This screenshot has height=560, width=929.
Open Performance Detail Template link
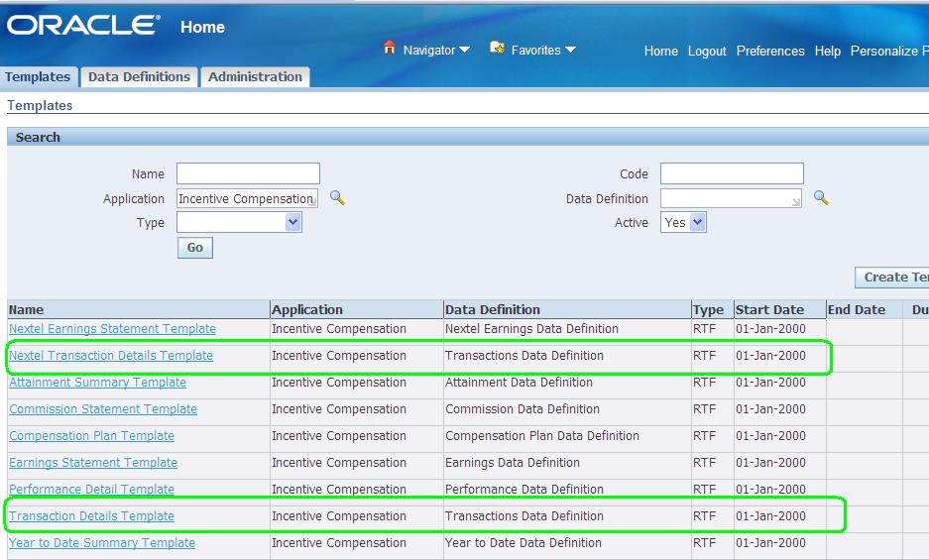click(x=92, y=489)
